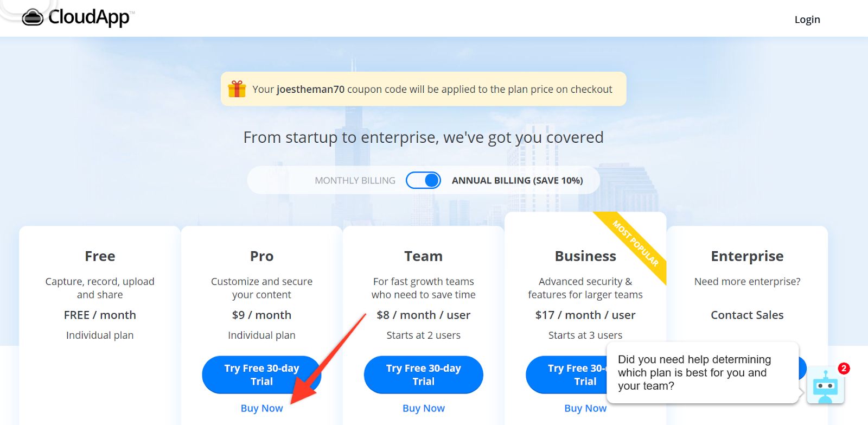The height and width of the screenshot is (425, 868).
Task: Click Contact Sales in the Enterprise plan
Action: pyautogui.click(x=747, y=315)
